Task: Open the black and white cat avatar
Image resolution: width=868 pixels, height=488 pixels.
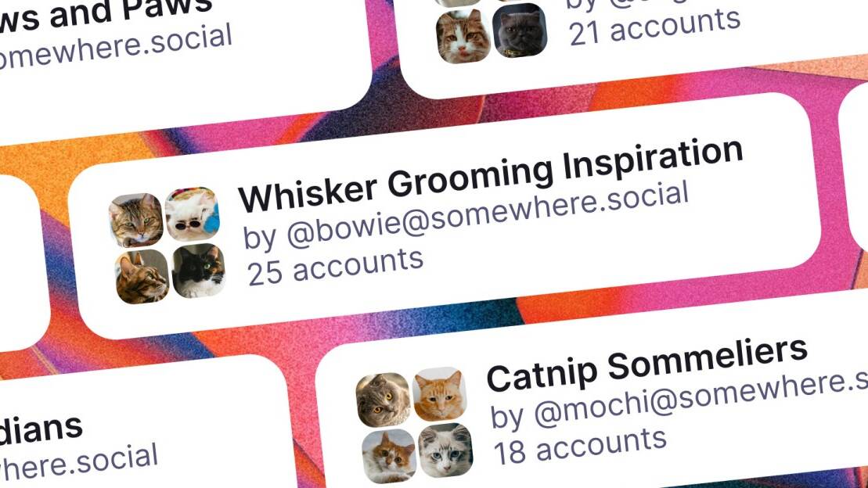Action: (199, 270)
